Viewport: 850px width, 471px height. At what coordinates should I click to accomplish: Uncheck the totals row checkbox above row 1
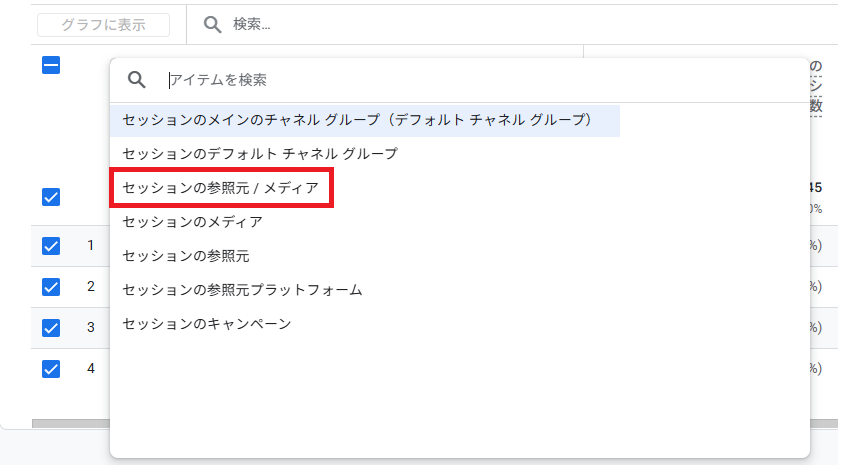click(51, 197)
